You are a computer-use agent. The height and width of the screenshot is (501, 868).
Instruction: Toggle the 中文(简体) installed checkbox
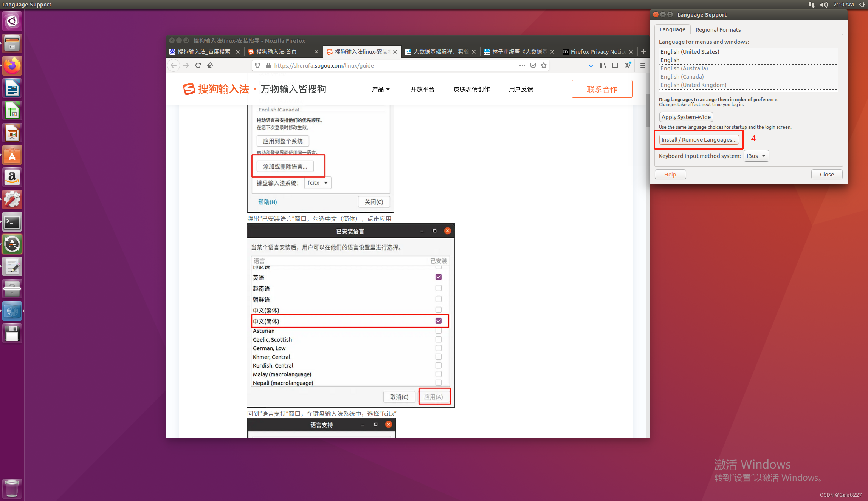coord(438,321)
